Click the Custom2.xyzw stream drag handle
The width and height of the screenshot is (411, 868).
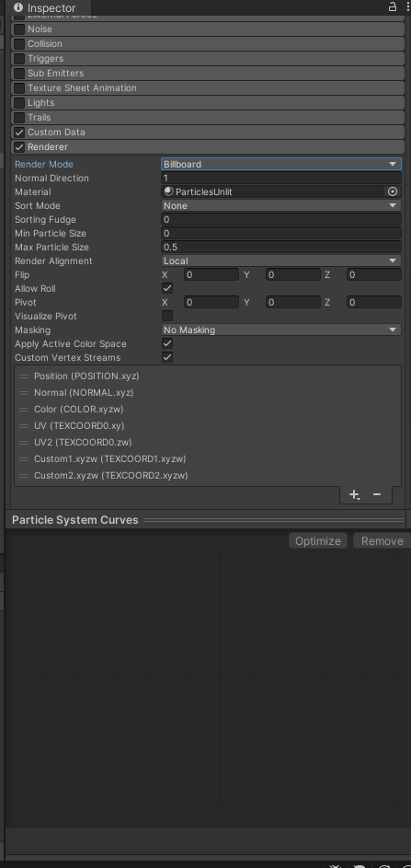pos(24,476)
